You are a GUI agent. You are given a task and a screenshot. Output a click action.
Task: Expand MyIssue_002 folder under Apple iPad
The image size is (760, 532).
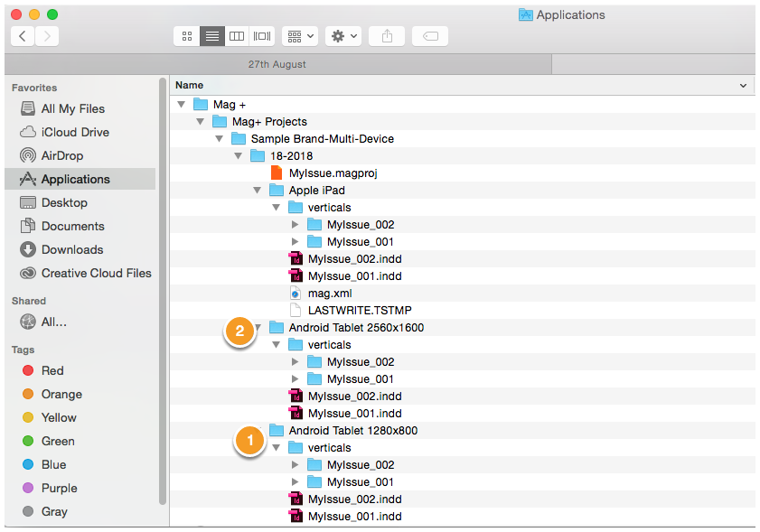[x=295, y=225]
